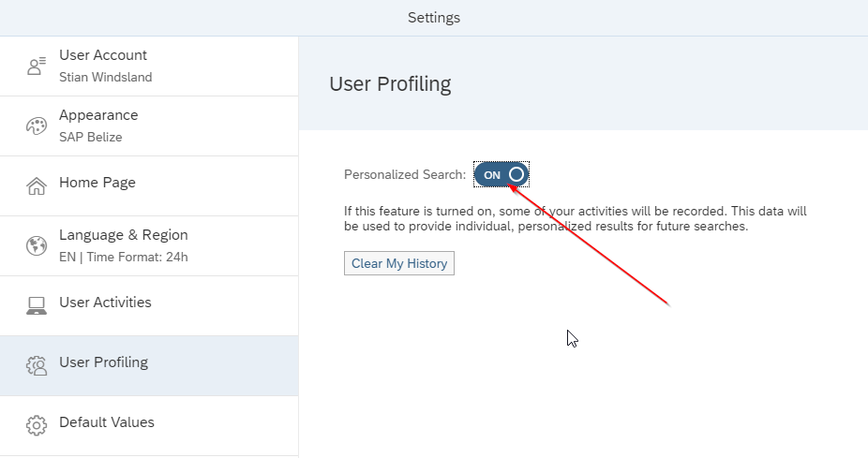Click the Personalized Search label text
The height and width of the screenshot is (458, 868).
pos(405,175)
